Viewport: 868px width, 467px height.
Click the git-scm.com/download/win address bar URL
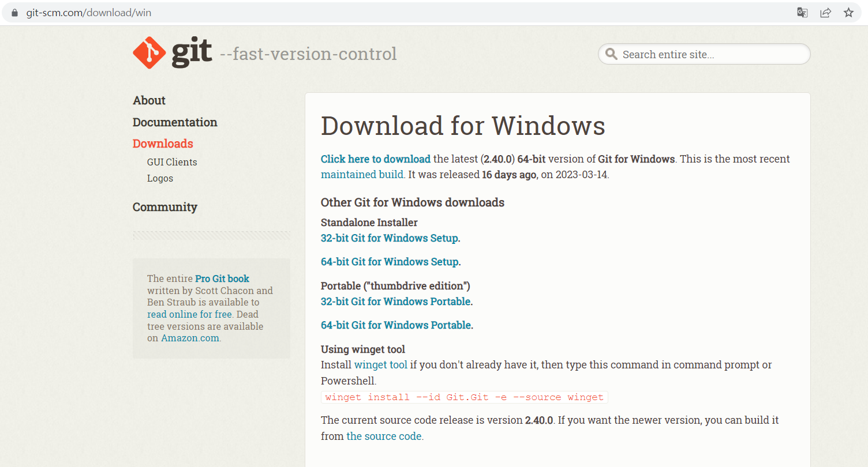(89, 12)
